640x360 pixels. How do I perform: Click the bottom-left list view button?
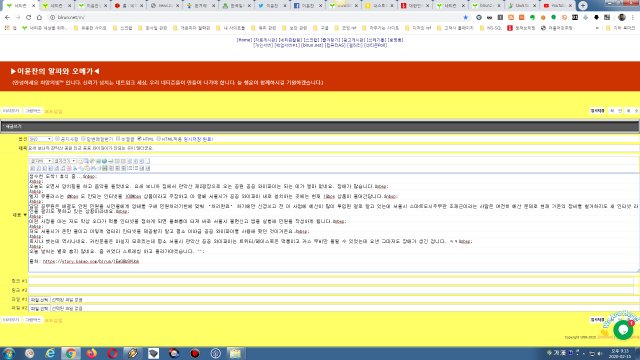click(11, 320)
